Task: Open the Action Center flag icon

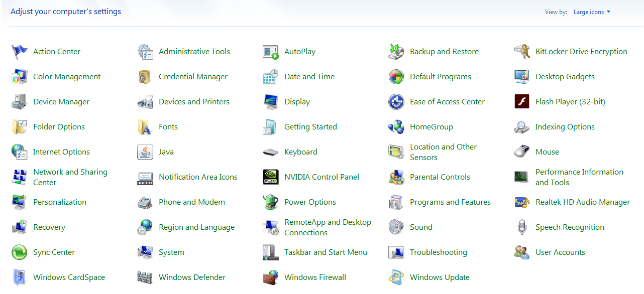Action: pos(20,52)
